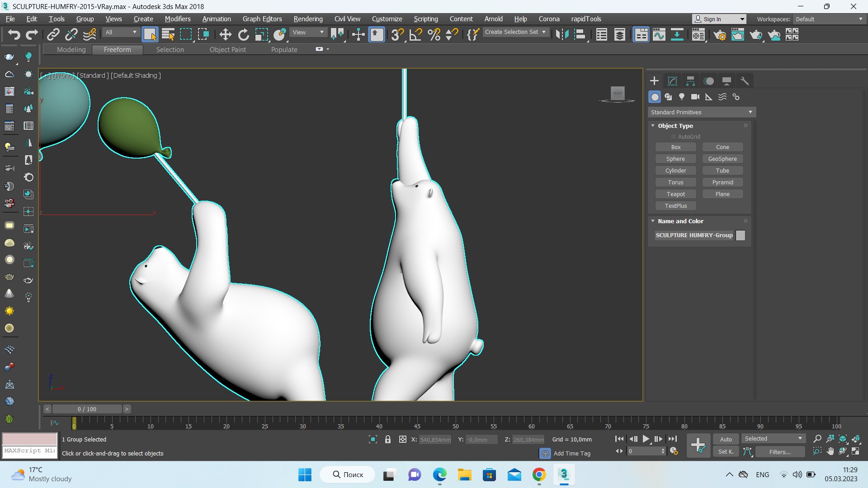Collapse the Object Type rollout
This screenshot has width=868, height=488.
(x=653, y=126)
